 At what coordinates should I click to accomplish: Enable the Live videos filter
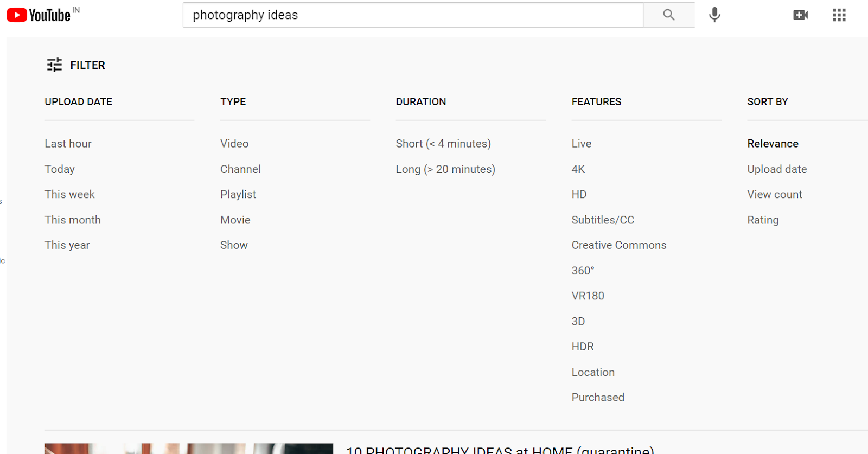[580, 143]
